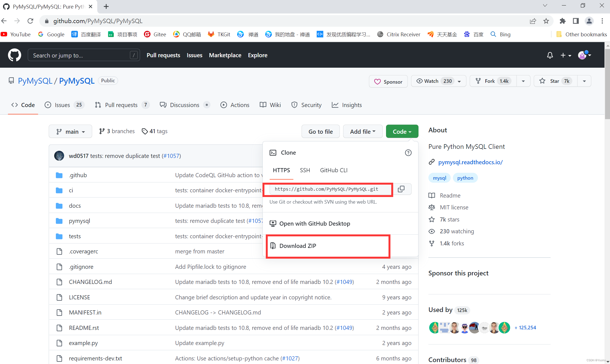This screenshot has height=364, width=610.
Task: Open the main branch selector
Action: 70,132
